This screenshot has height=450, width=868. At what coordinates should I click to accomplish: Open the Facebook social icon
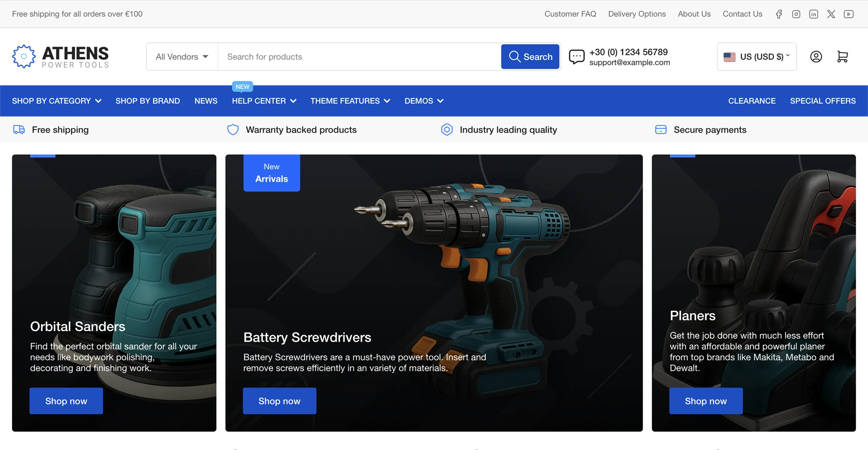point(779,14)
